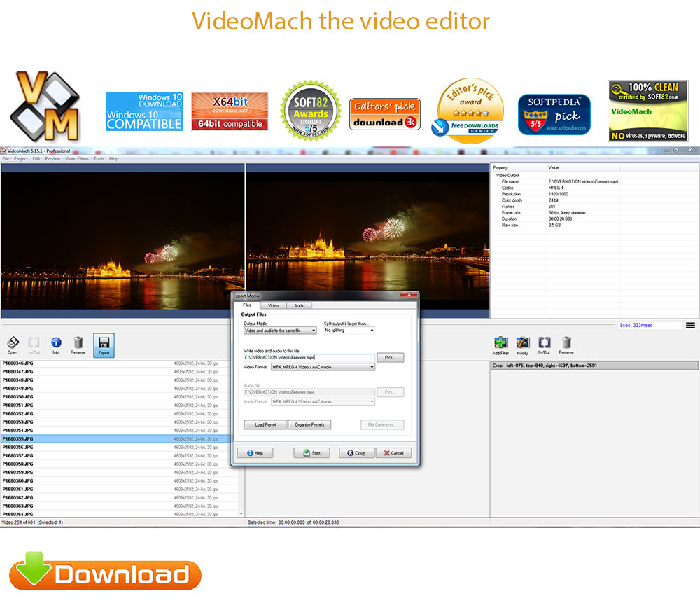
Task: Click the Cancel button in the dialog
Action: pos(393,453)
